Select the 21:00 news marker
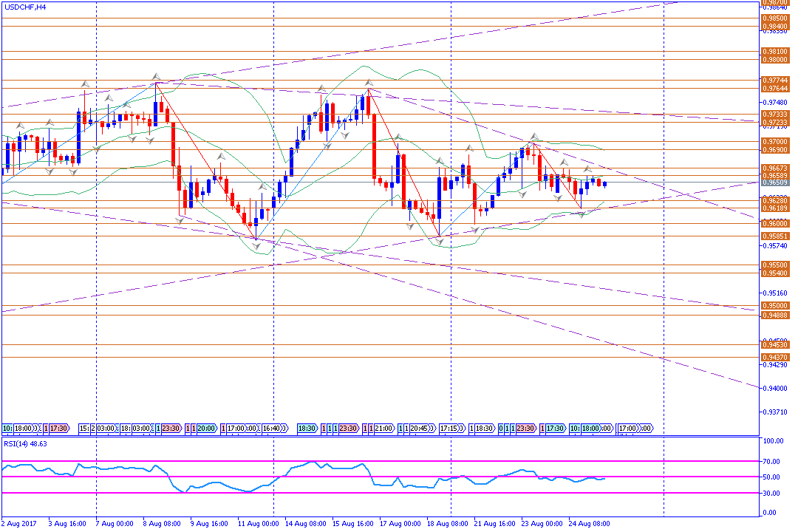The width and height of the screenshot is (798, 532). [383, 429]
